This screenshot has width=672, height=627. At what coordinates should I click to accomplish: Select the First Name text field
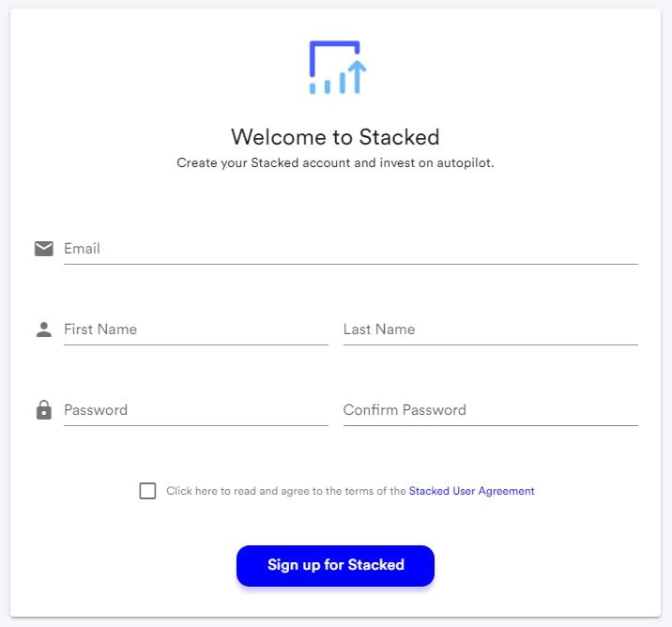coord(196,329)
